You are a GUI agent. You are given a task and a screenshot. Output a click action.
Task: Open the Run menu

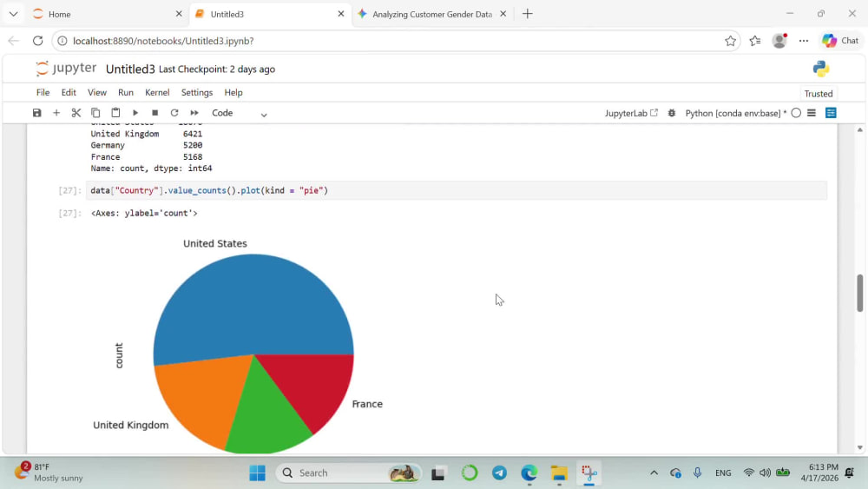pos(126,92)
